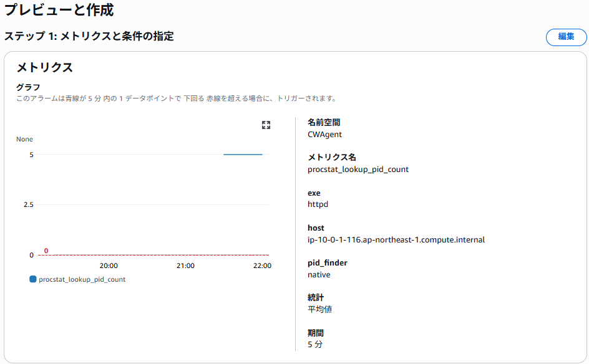Click the CWAgent namespace value

click(x=324, y=135)
